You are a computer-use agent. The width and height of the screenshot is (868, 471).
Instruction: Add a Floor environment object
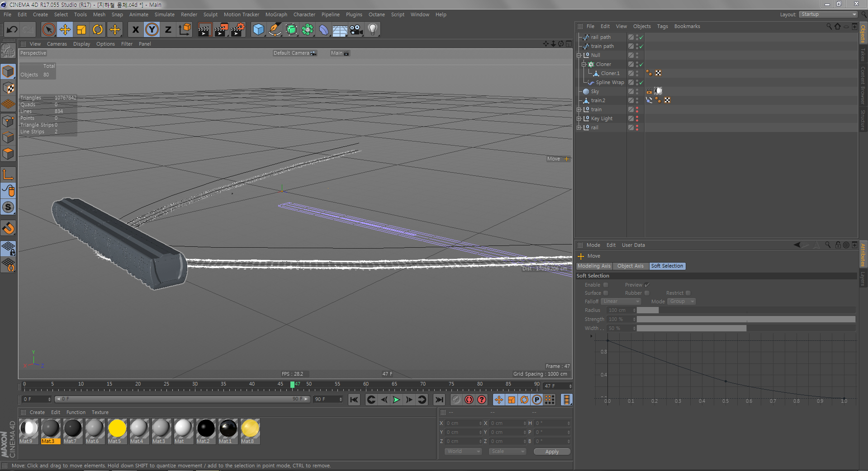[x=340, y=30]
